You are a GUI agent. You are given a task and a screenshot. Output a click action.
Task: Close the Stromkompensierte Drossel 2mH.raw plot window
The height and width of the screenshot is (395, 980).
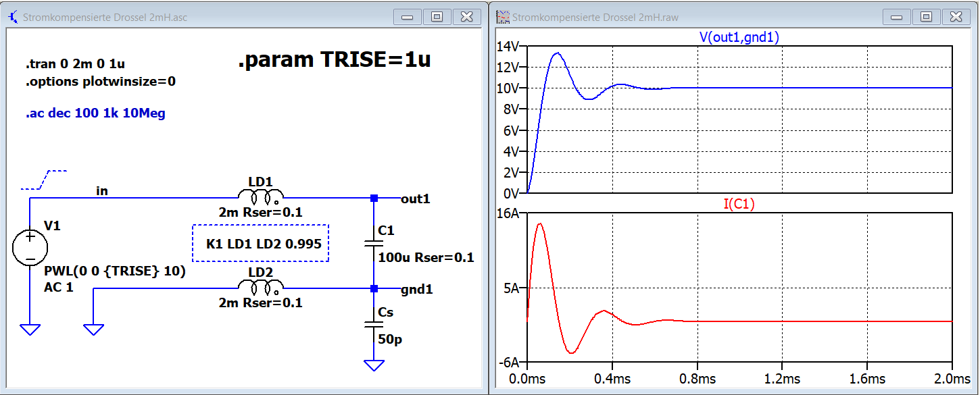click(956, 17)
